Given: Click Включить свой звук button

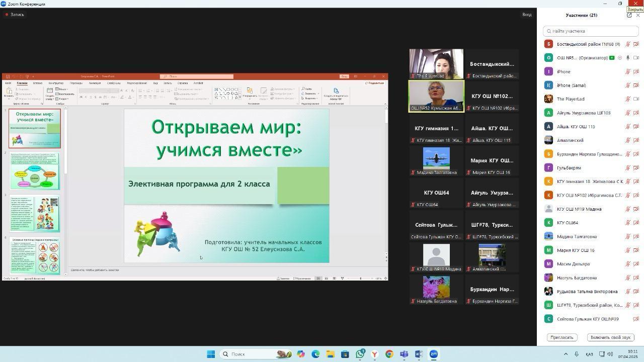Looking at the screenshot, I should coord(610,337).
